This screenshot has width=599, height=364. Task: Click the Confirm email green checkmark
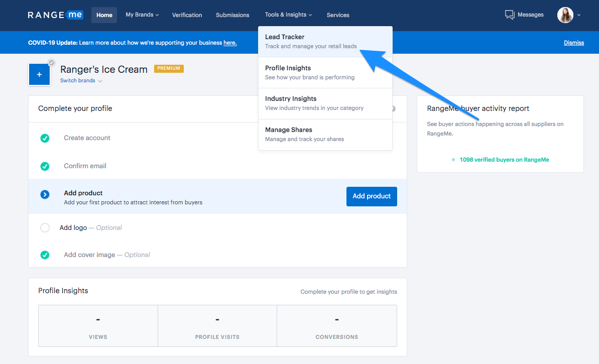[x=45, y=166]
